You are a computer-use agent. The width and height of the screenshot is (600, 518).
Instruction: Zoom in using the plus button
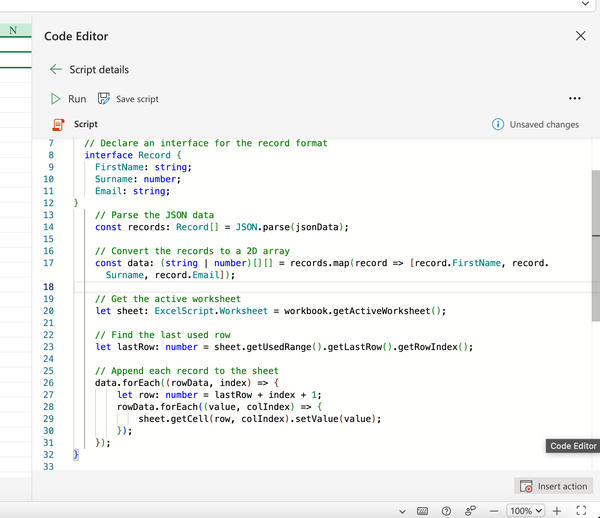[x=557, y=510]
